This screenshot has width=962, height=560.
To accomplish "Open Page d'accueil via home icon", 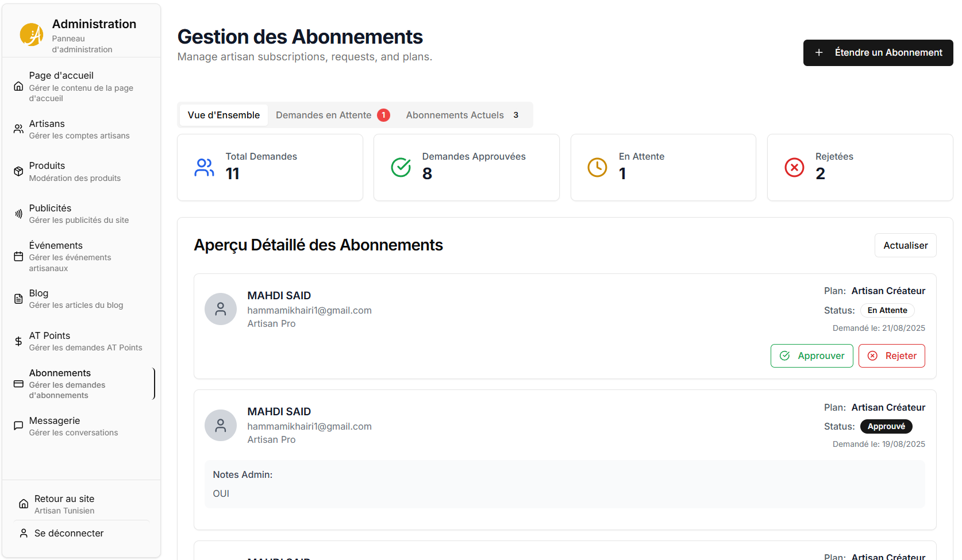I will (18, 86).
